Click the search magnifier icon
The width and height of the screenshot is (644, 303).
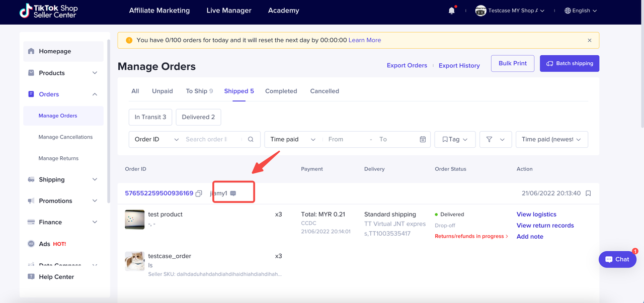[x=251, y=139]
